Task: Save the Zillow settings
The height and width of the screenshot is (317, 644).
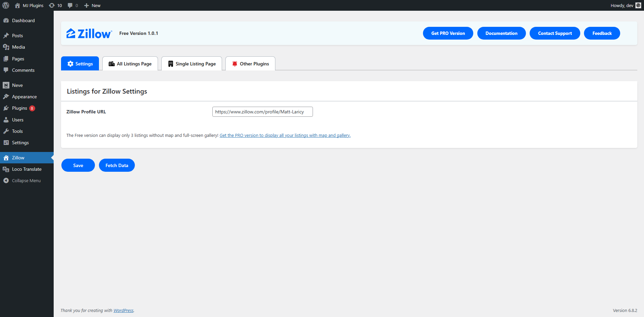Action: pos(78,165)
